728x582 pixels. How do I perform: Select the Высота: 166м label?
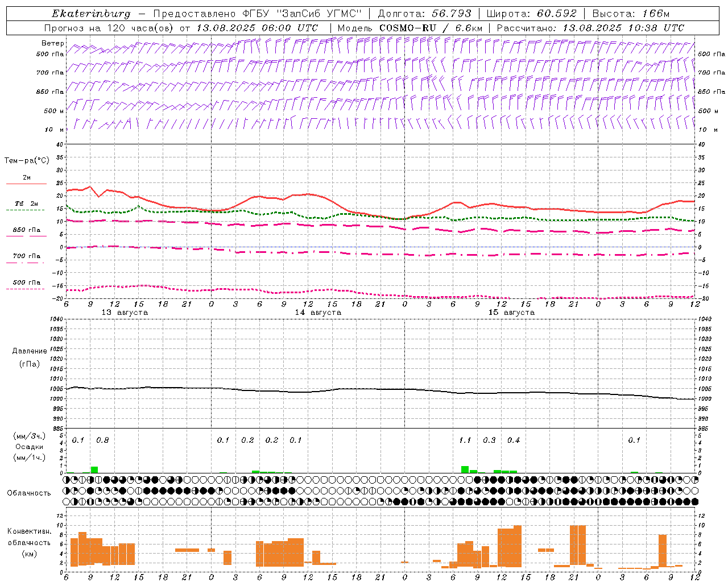tap(631, 14)
